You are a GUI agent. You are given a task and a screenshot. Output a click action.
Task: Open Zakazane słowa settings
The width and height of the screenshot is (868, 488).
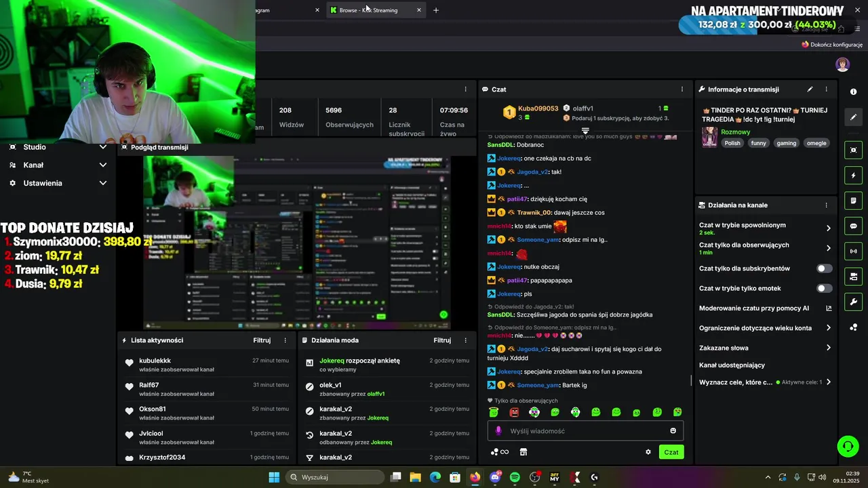click(x=765, y=348)
